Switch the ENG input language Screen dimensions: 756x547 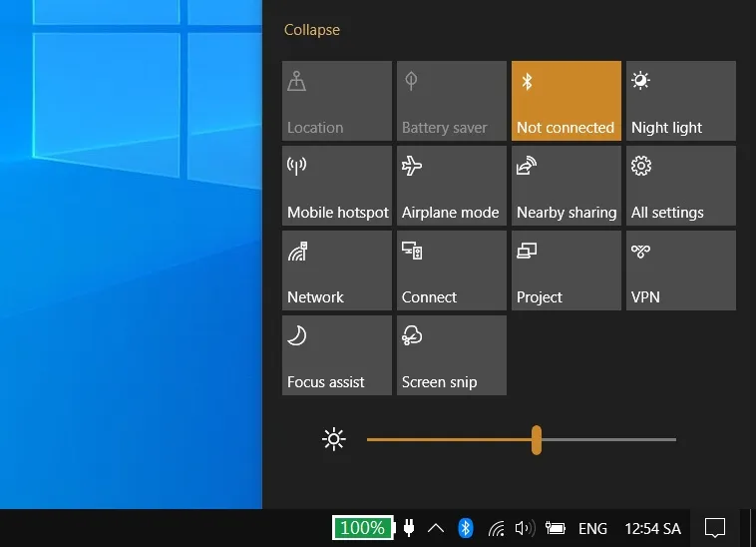point(592,528)
